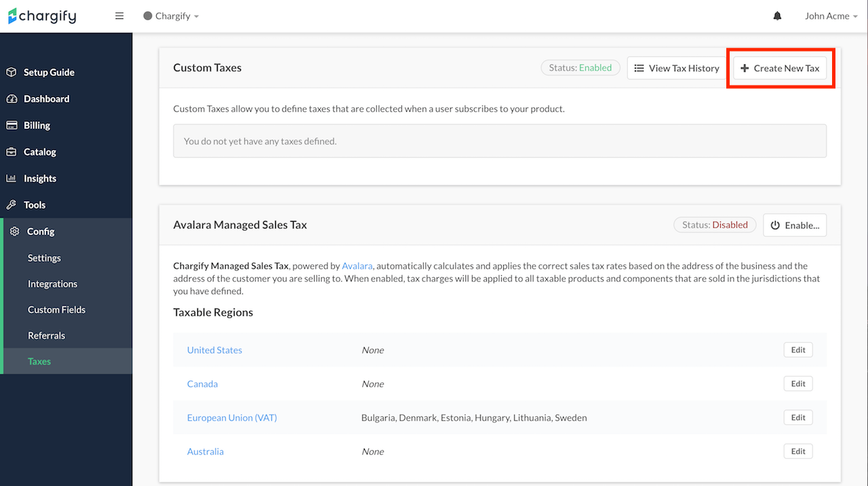Enable Avalara Managed Sales Tax
Viewport: 868px width, 486px height.
[x=795, y=225]
